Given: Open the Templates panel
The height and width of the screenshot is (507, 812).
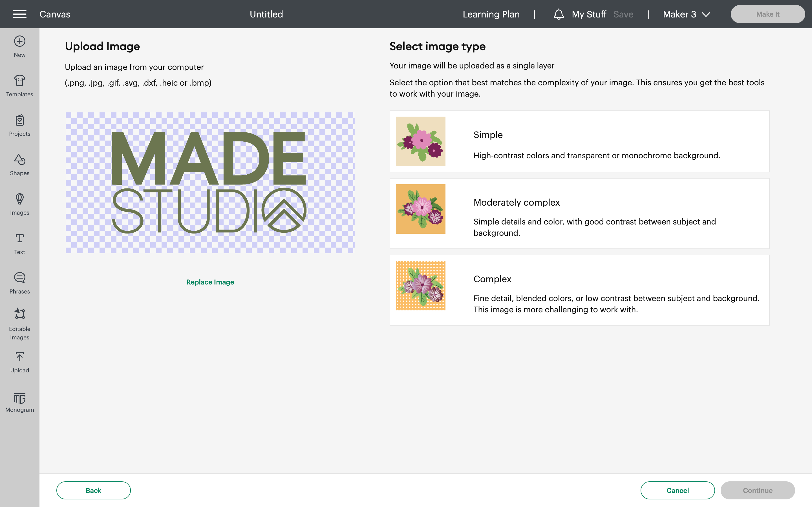Looking at the screenshot, I should pos(19,86).
